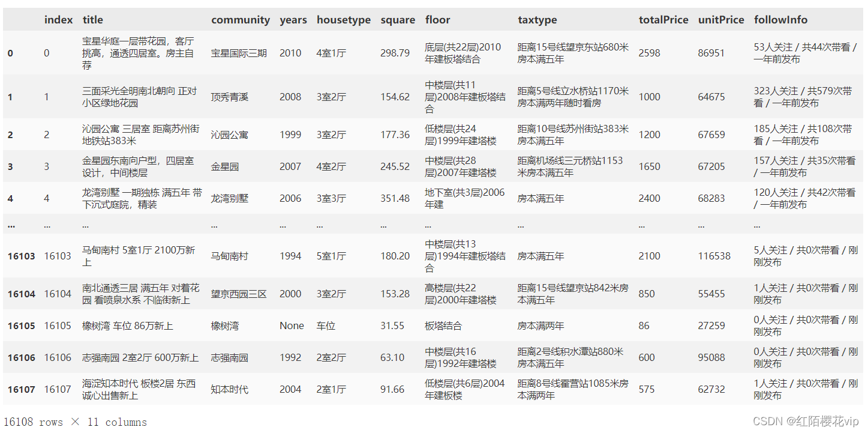Click the 'square' column header

[x=398, y=20]
